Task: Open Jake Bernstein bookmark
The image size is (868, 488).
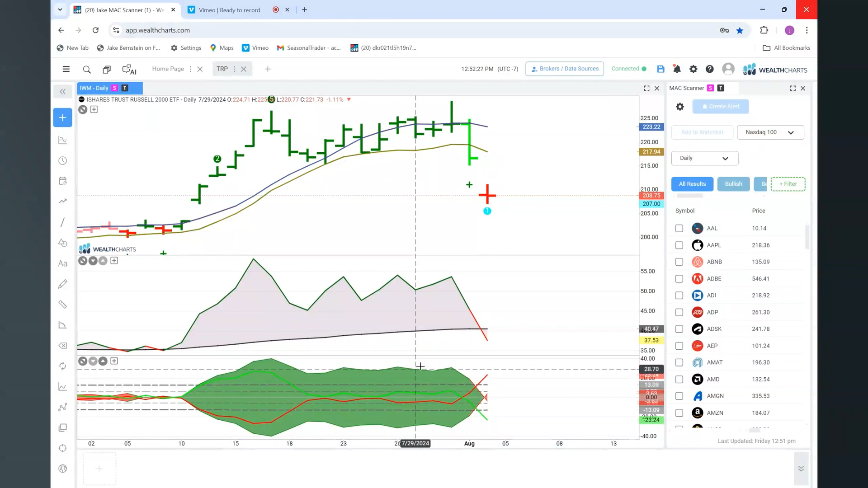Action: (x=129, y=48)
